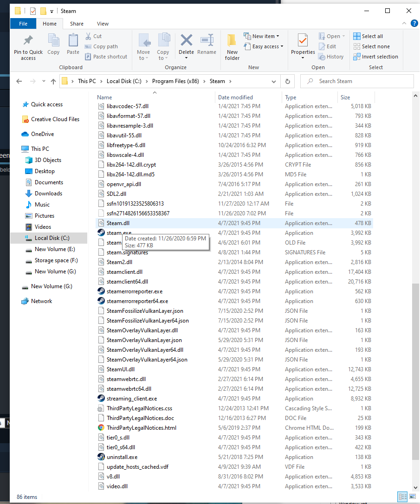Open the File menu tab
420x504 pixels.
pyautogui.click(x=23, y=24)
